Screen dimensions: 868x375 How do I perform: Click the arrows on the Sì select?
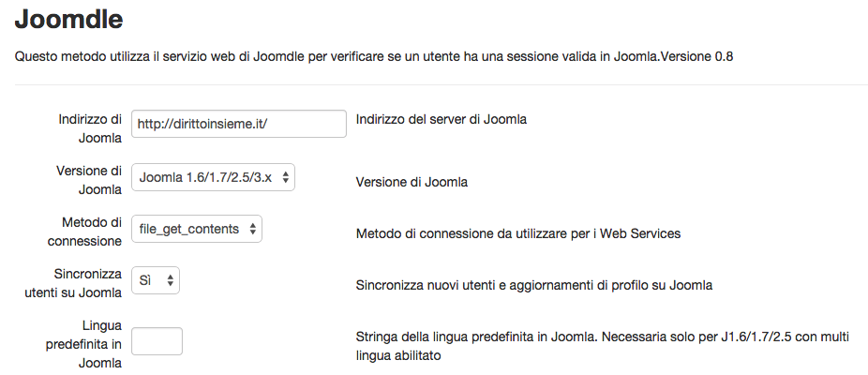[x=170, y=280]
